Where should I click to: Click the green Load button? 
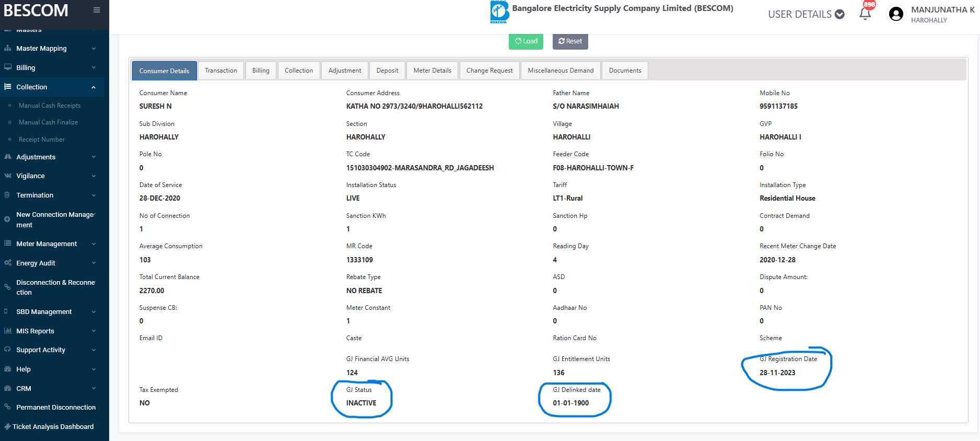tap(526, 41)
